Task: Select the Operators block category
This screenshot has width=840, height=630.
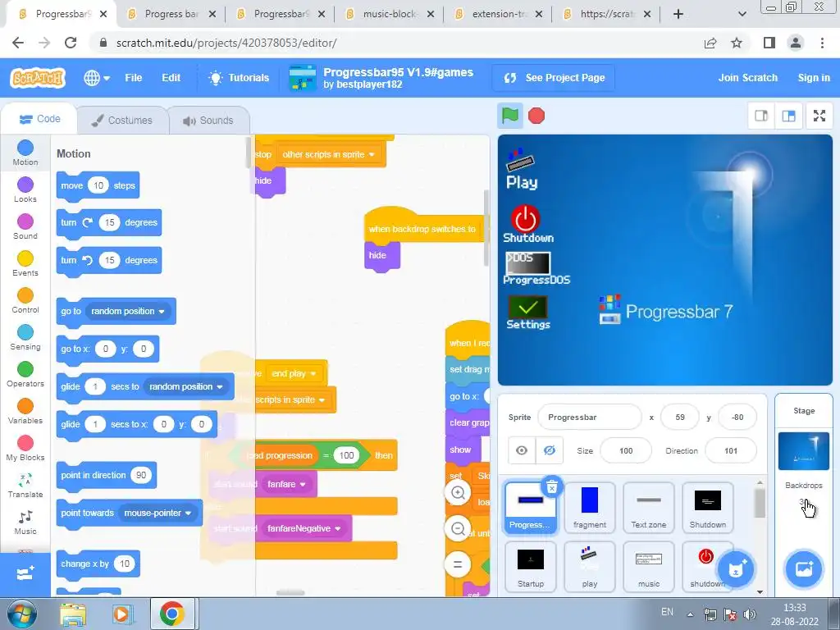Action: (25, 375)
